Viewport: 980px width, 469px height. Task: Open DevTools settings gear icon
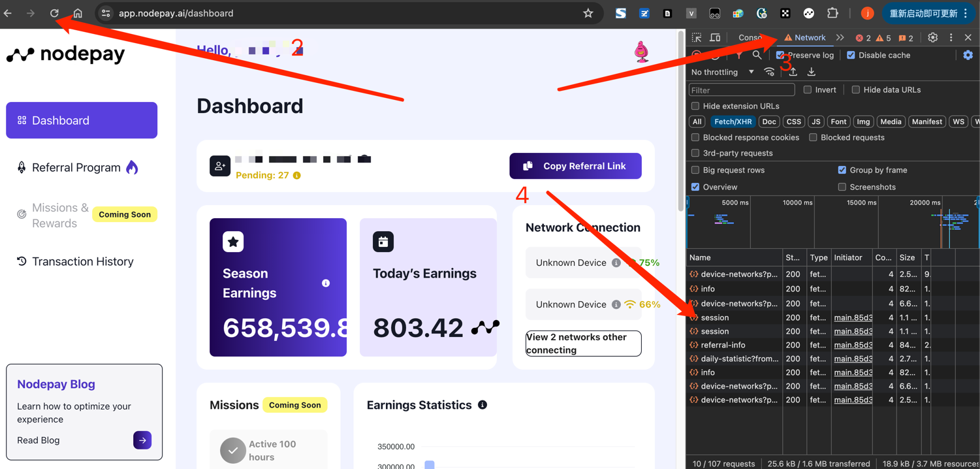coord(932,38)
